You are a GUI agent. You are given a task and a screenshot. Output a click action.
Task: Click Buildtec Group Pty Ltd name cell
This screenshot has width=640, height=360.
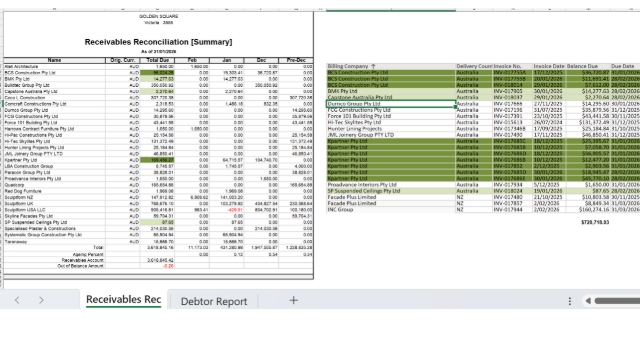[x=54, y=85]
